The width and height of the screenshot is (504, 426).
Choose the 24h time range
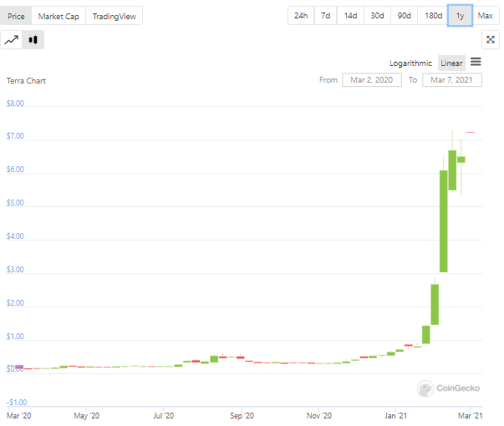point(301,15)
